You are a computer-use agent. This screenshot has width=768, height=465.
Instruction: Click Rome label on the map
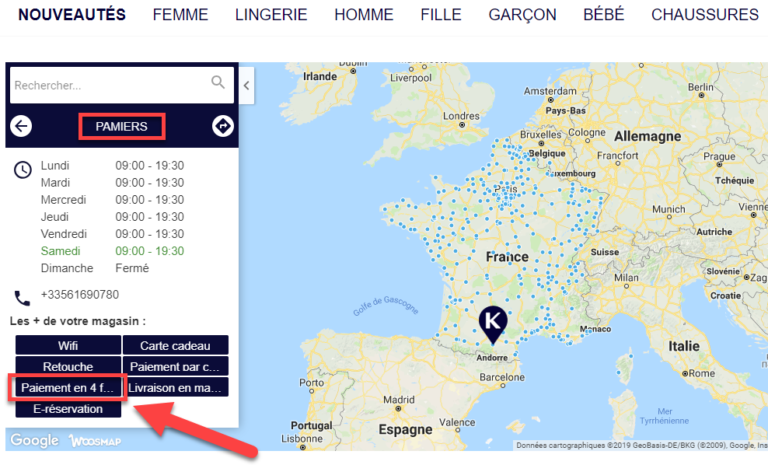pyautogui.click(x=701, y=373)
